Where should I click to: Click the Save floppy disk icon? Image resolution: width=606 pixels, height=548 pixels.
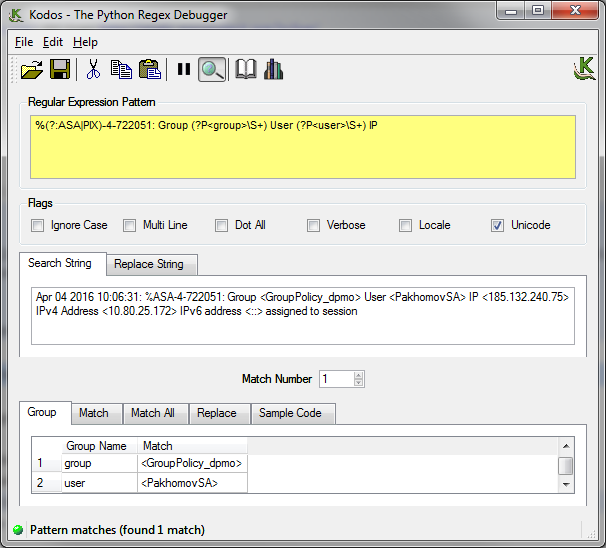[x=59, y=69]
